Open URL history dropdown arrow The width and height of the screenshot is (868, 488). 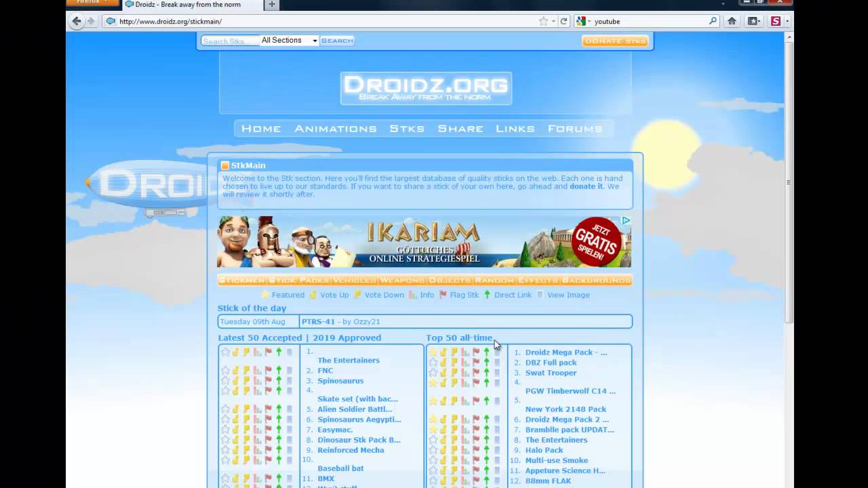[x=554, y=21]
